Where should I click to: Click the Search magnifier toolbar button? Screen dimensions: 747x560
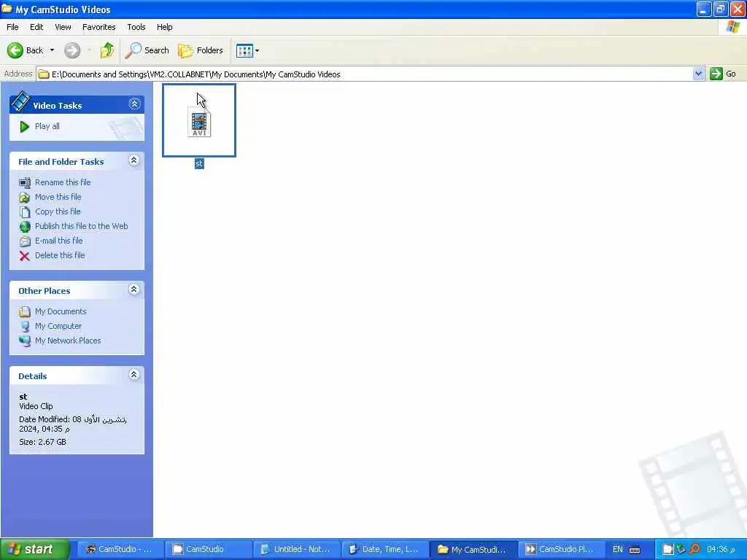click(x=147, y=50)
